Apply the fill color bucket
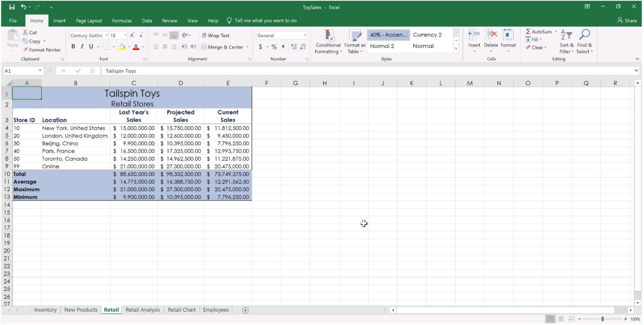 click(122, 47)
